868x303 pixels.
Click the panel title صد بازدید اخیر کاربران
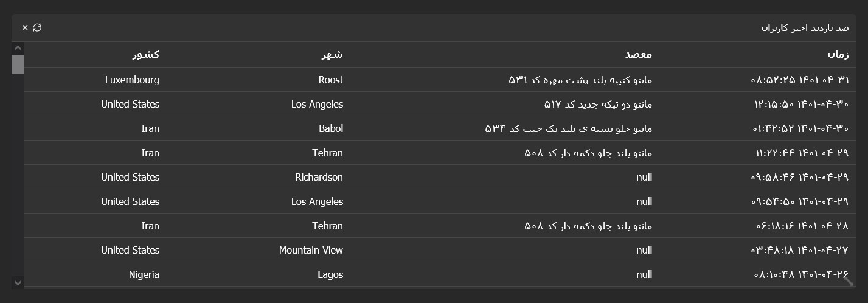pos(805,28)
